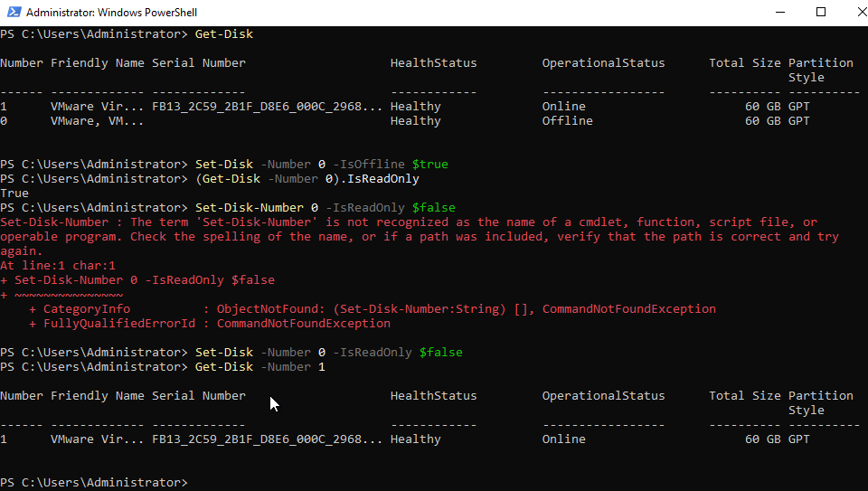Image resolution: width=868 pixels, height=491 pixels.
Task: Click 'FullyQualifiedErrorId' error detail line
Action: click(x=210, y=324)
